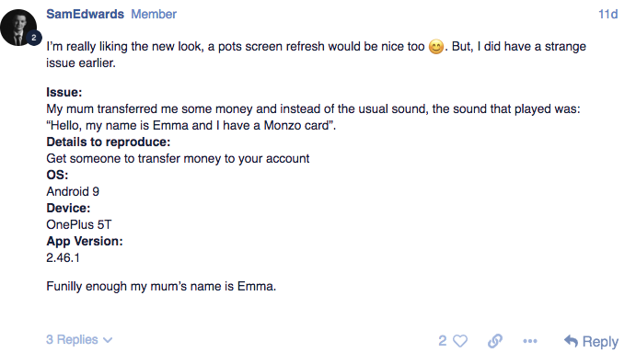Viewport: 636px width, 364px height.
Task: Click the "App Version:" heading
Action: [x=85, y=242]
